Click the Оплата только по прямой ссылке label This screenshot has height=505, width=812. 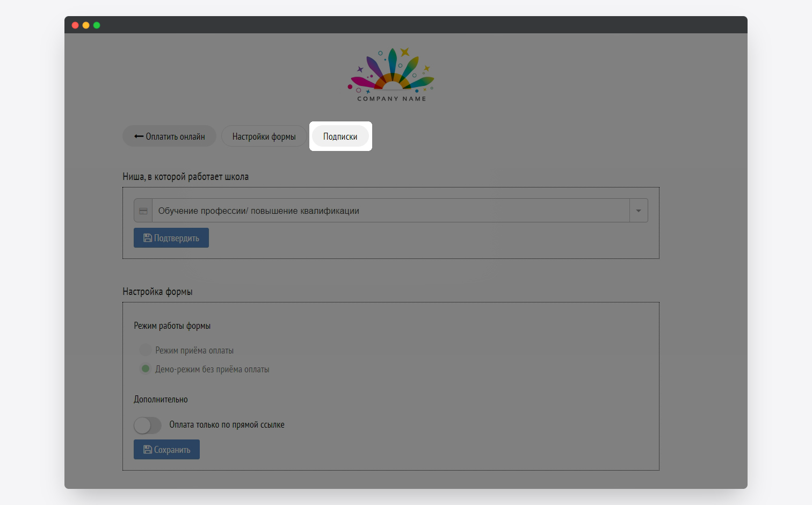click(227, 425)
